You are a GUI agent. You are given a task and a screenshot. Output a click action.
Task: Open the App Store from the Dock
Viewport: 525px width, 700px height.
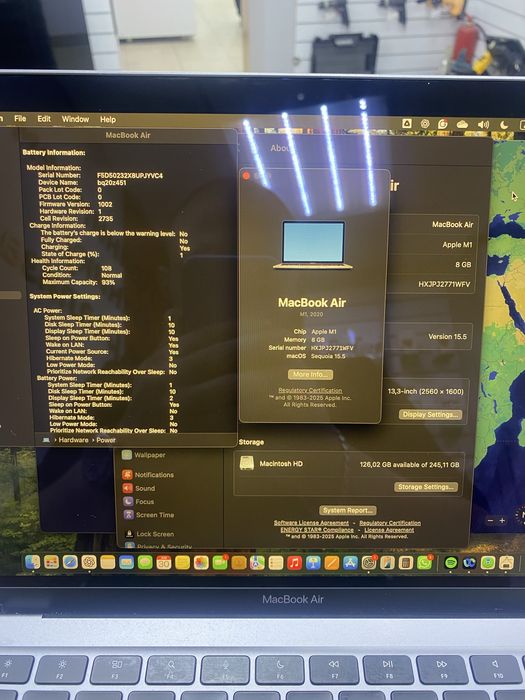pos(350,563)
